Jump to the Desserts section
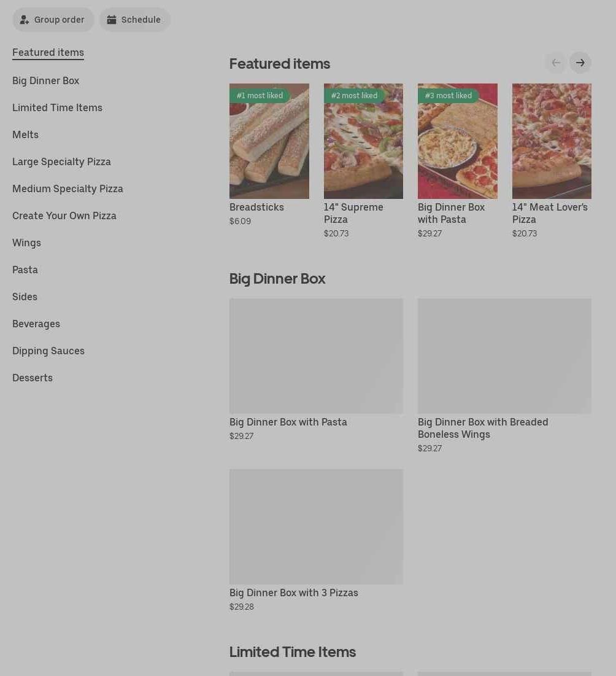 (x=33, y=378)
